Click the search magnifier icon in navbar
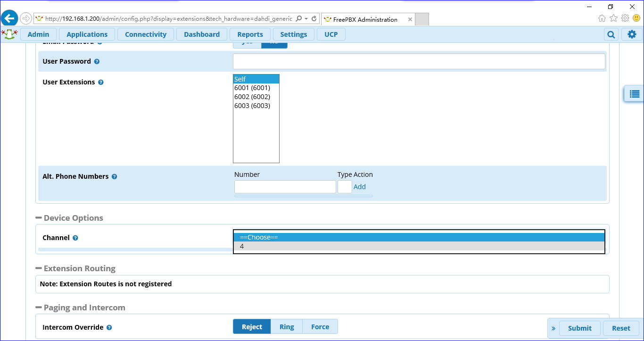 611,34
